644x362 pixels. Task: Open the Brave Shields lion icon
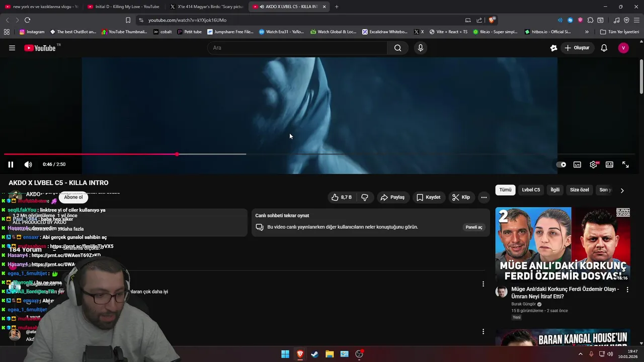pyautogui.click(x=492, y=20)
